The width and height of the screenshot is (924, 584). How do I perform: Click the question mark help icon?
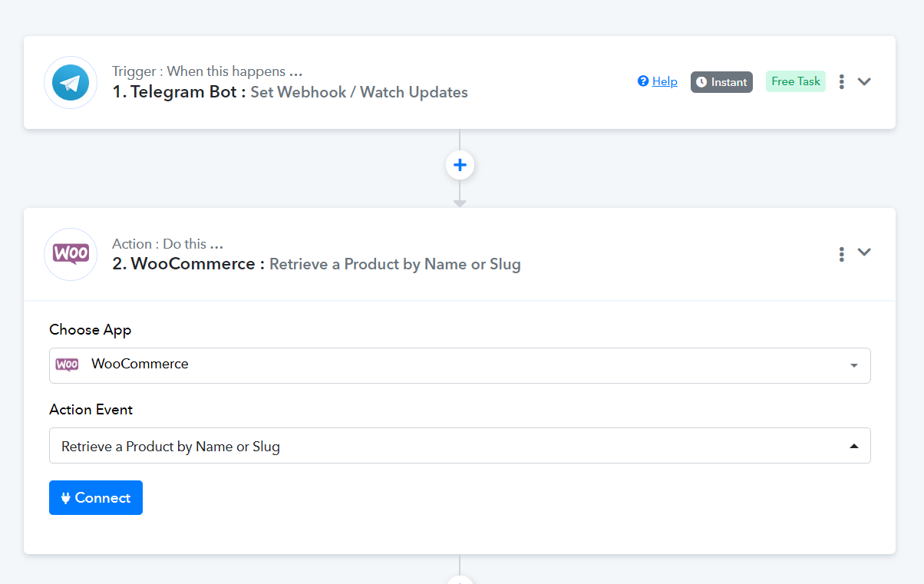pyautogui.click(x=643, y=81)
